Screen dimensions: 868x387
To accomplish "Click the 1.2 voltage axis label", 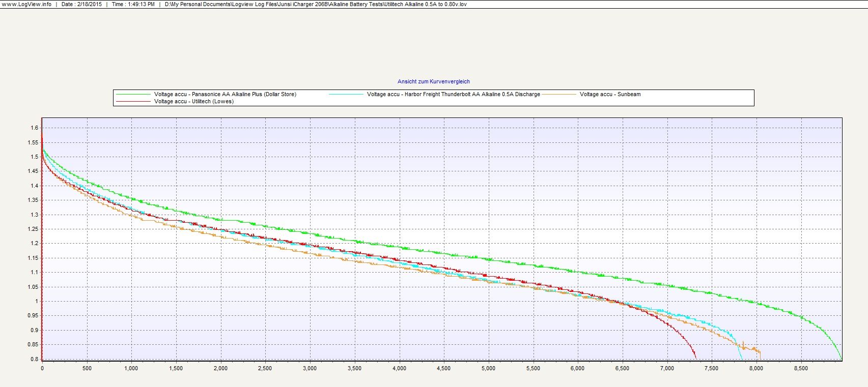I will coord(34,243).
